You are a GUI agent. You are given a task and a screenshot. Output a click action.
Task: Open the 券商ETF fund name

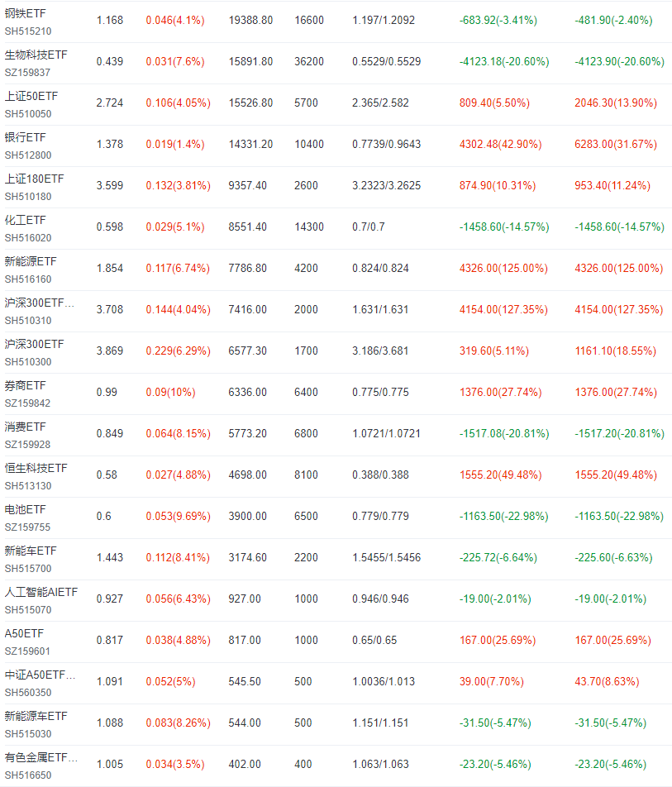[x=25, y=385]
